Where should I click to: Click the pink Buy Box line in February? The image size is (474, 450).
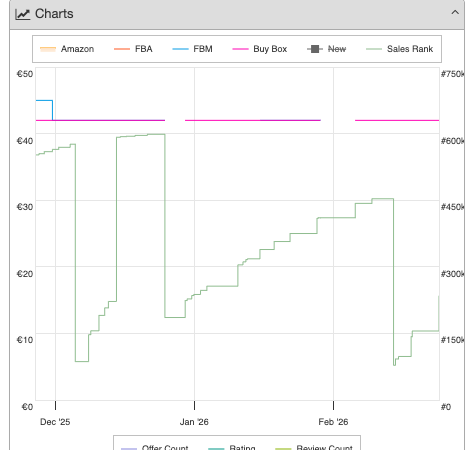(397, 120)
